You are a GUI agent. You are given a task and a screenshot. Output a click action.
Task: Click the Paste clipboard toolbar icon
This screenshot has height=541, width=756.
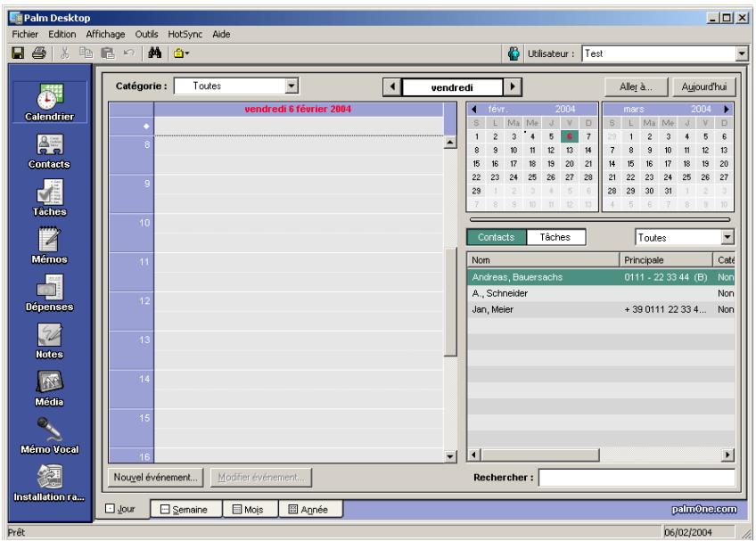tap(108, 53)
